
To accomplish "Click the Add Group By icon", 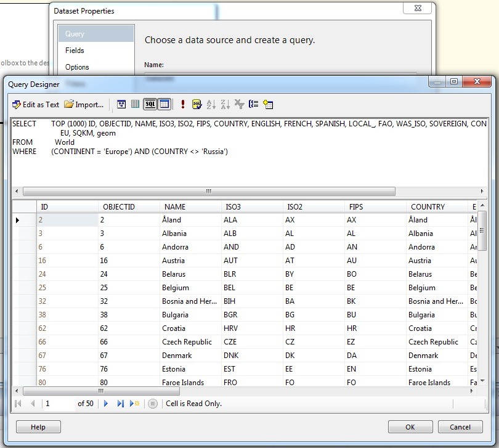I will coord(253,104).
